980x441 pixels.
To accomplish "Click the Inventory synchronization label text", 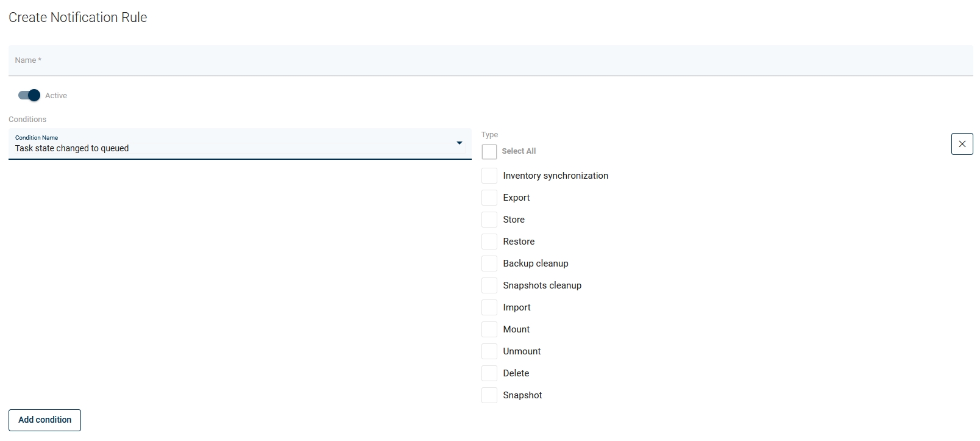I will pyautogui.click(x=555, y=176).
